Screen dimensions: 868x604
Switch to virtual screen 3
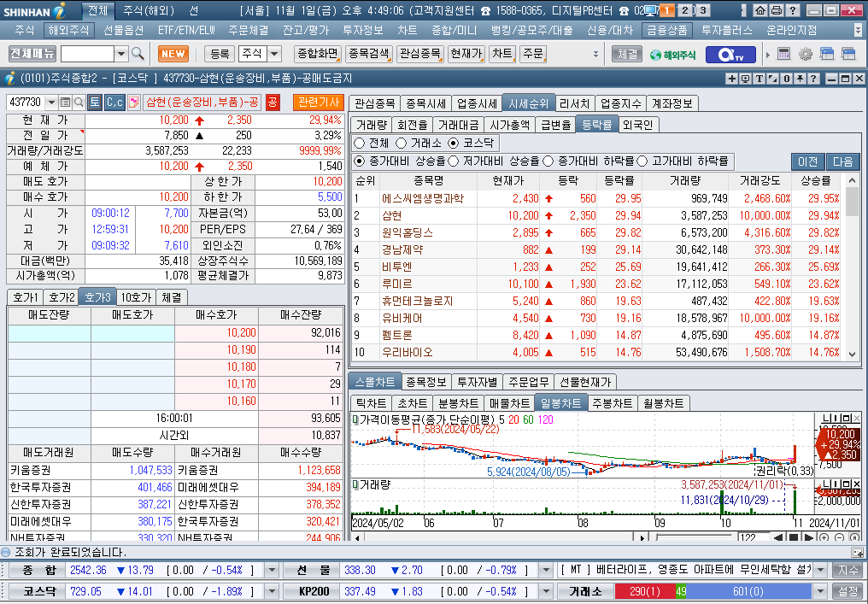[702, 10]
